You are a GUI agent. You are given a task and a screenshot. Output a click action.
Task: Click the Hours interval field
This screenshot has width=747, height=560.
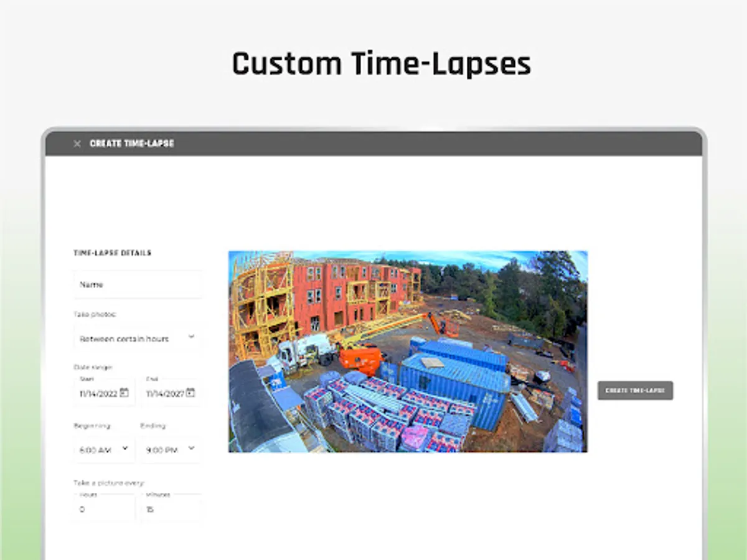(x=104, y=508)
